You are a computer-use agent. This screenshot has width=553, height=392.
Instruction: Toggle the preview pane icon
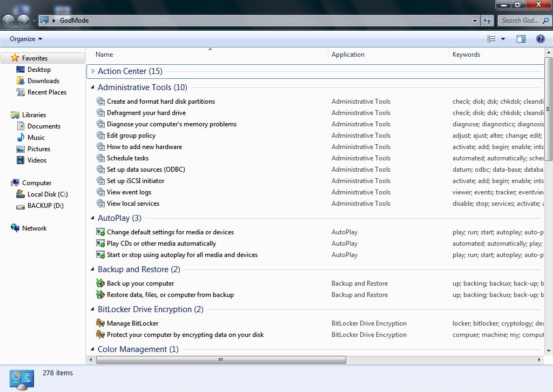coord(521,39)
